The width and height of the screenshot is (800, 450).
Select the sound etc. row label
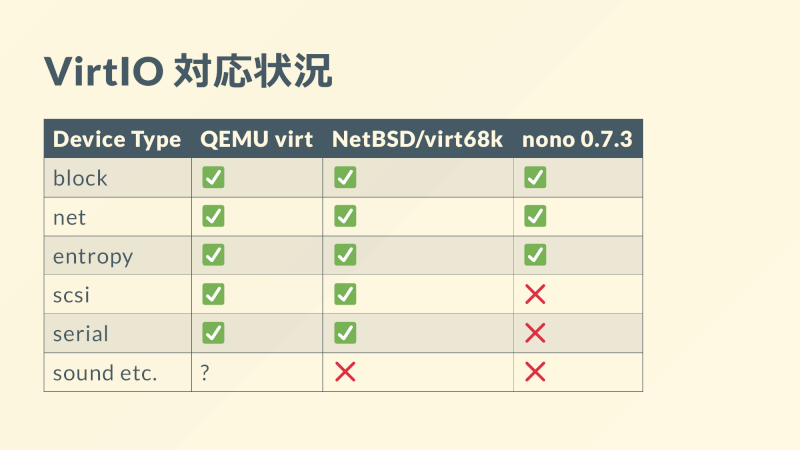[x=105, y=373]
